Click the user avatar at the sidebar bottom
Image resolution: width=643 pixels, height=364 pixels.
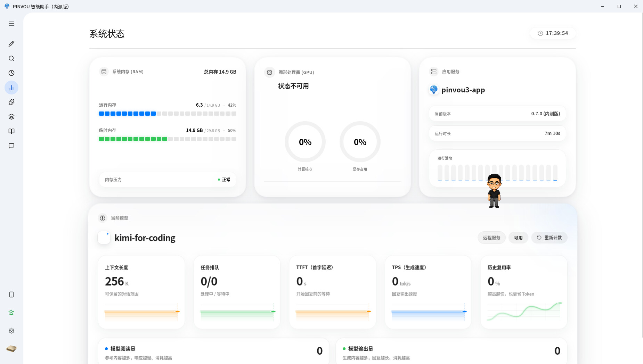coord(11,348)
